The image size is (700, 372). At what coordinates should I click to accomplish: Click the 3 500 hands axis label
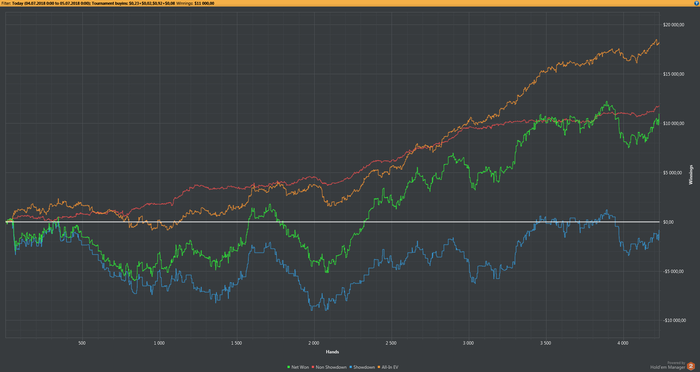[x=546, y=343]
